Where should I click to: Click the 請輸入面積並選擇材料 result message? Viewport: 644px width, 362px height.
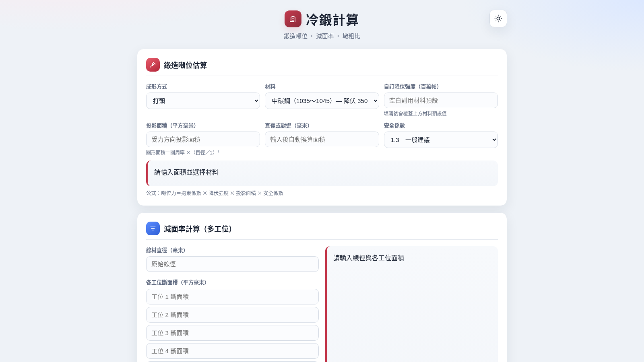(x=186, y=172)
